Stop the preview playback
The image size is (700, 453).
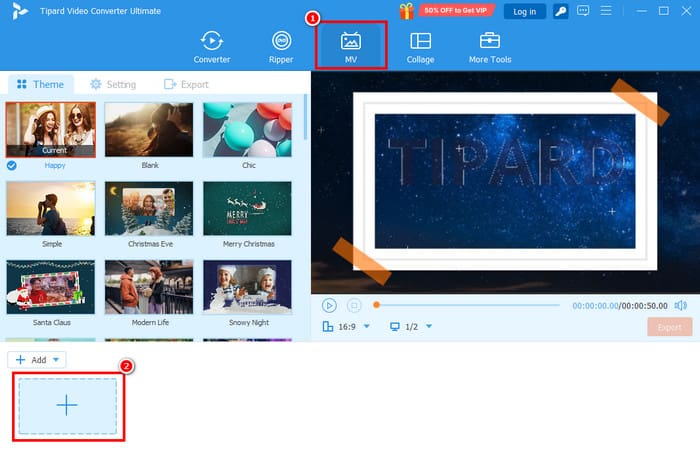354,306
